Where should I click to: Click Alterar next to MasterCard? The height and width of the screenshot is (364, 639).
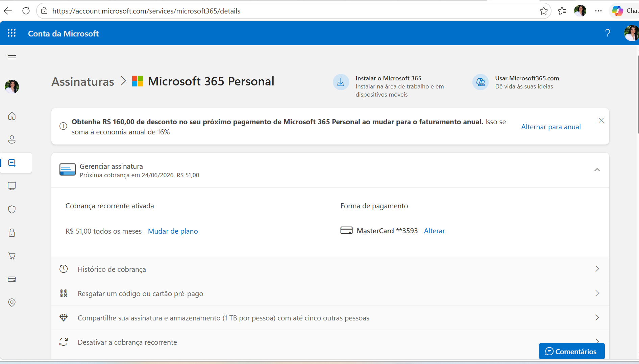[x=435, y=231]
